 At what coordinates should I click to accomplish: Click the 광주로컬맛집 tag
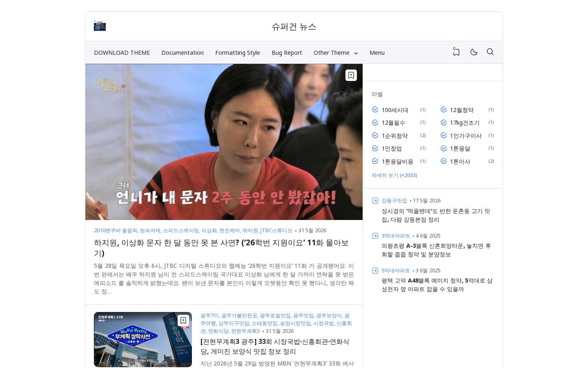coord(275,316)
